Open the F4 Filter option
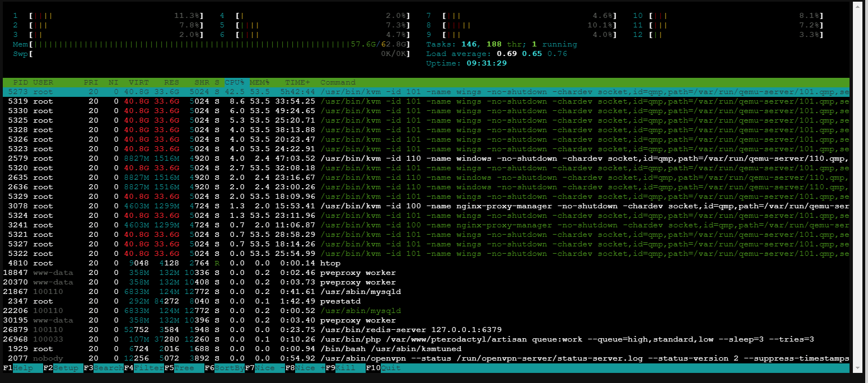The image size is (868, 383). (148, 368)
